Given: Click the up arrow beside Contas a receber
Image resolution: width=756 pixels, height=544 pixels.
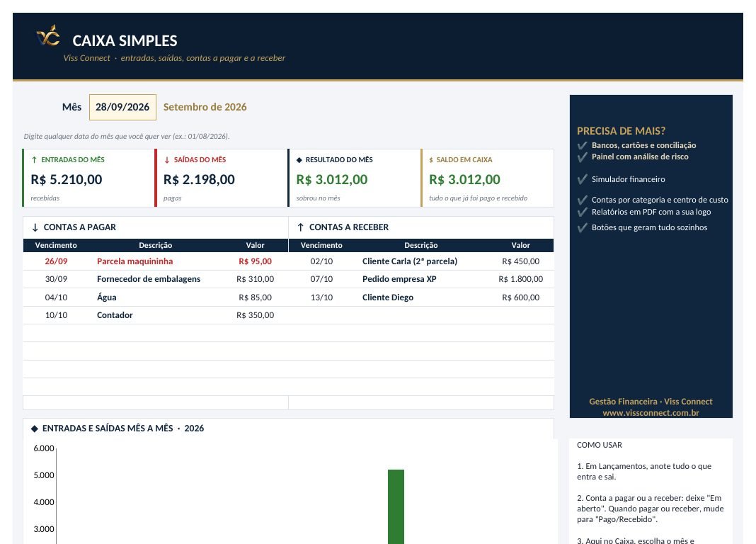Looking at the screenshot, I should tap(300, 227).
